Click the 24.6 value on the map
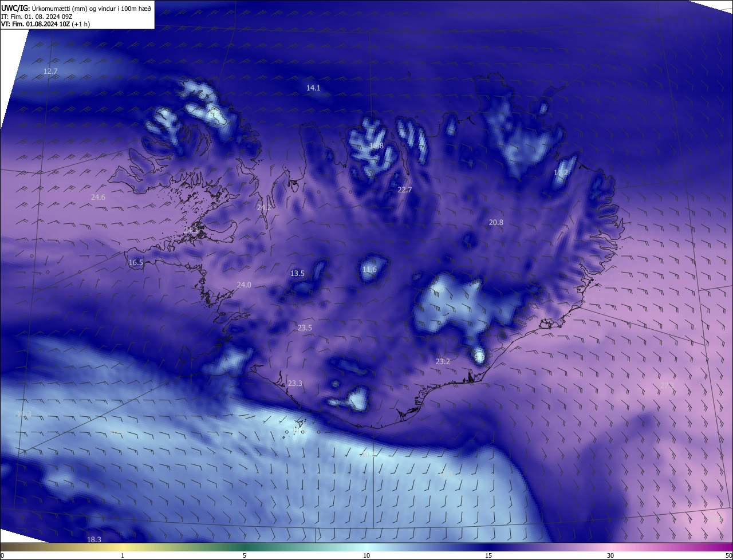733x560 pixels. coord(98,197)
